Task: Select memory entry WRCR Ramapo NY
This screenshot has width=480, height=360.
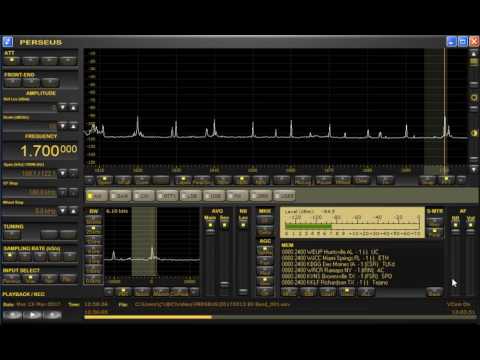Action: pos(333,270)
